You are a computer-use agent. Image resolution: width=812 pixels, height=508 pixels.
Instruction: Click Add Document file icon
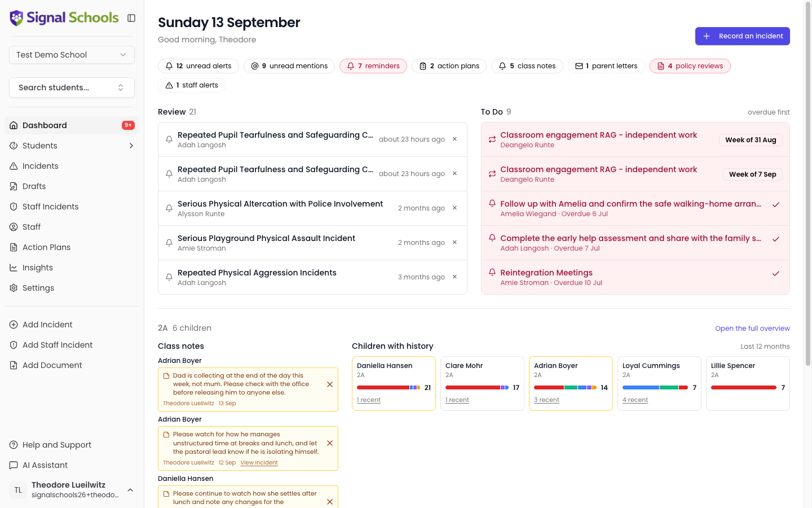tap(14, 365)
